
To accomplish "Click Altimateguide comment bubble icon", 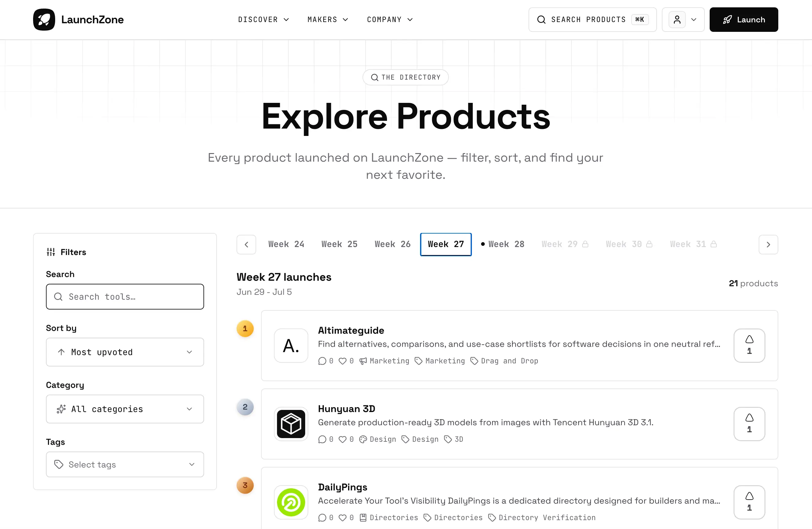I will [322, 361].
